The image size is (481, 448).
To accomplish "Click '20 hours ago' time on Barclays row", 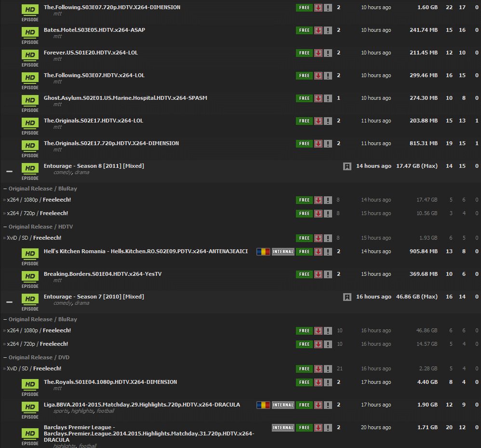I will point(376,427).
